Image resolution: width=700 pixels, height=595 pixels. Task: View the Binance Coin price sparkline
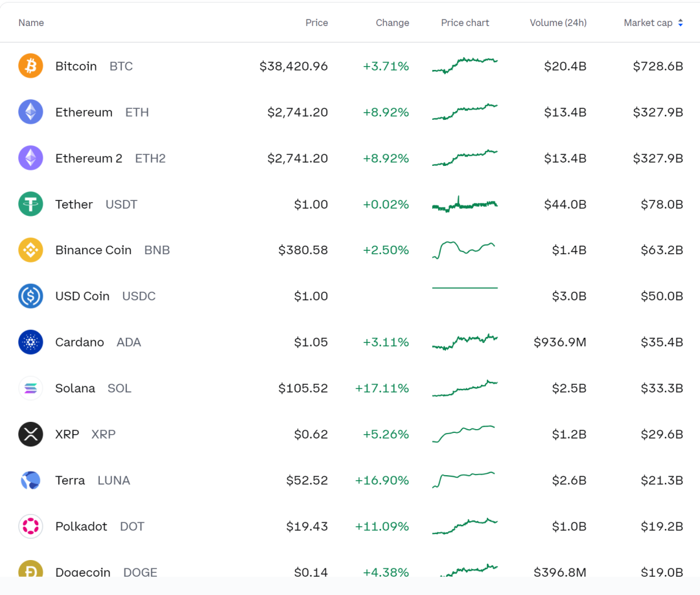pyautogui.click(x=463, y=250)
